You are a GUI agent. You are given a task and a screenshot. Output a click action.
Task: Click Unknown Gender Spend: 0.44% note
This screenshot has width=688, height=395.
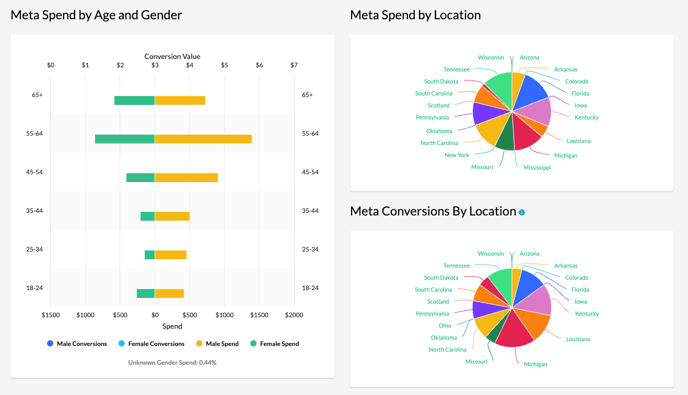(x=172, y=363)
